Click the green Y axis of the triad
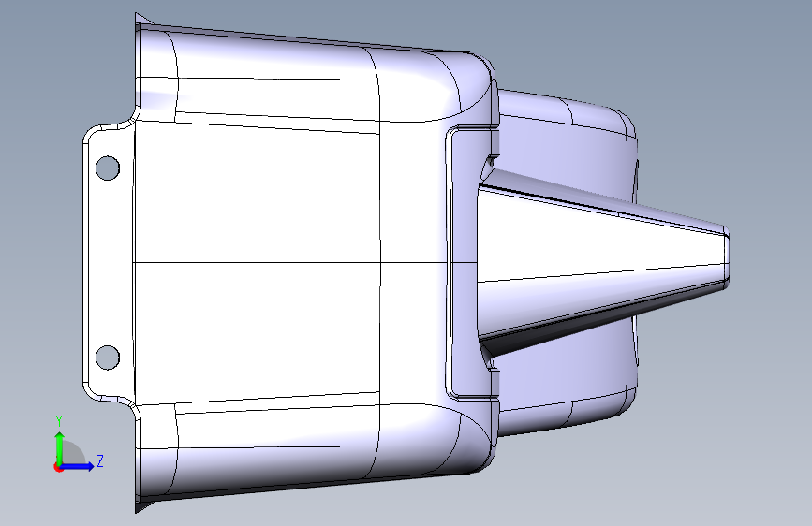The width and height of the screenshot is (812, 526). [x=59, y=447]
